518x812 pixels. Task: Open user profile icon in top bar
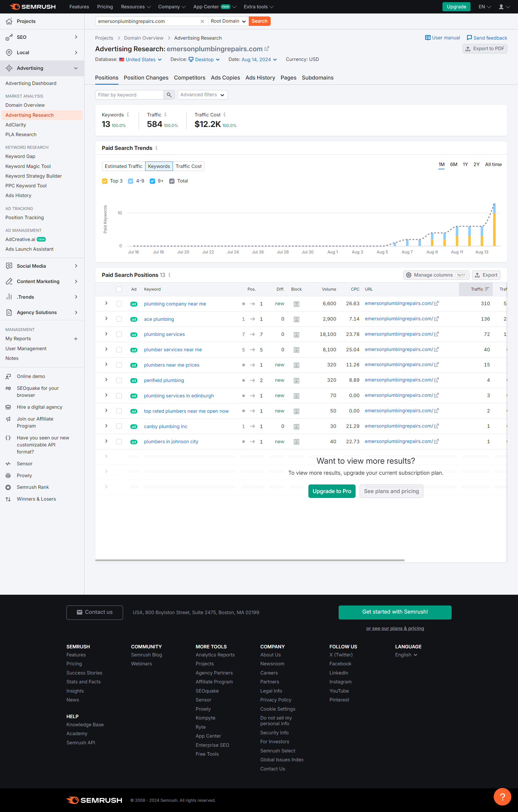(x=501, y=7)
